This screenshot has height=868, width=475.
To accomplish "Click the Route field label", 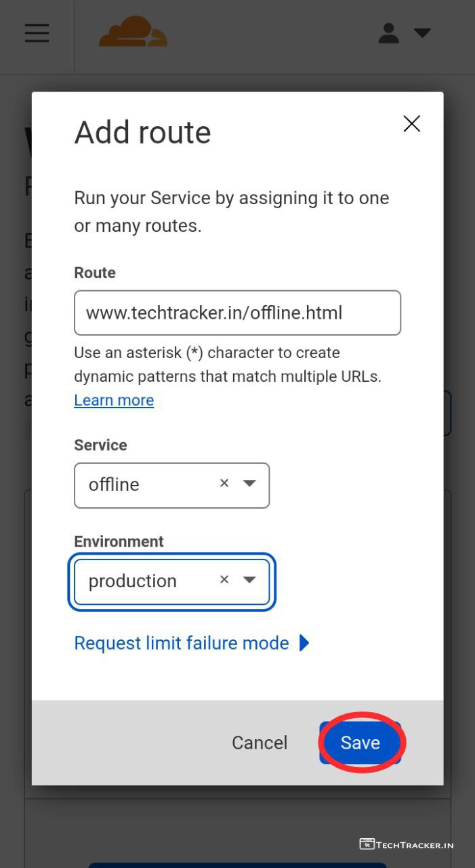I will pyautogui.click(x=95, y=273).
